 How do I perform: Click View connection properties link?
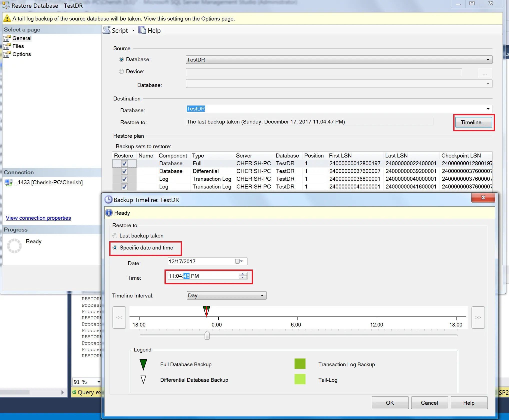[x=38, y=218]
